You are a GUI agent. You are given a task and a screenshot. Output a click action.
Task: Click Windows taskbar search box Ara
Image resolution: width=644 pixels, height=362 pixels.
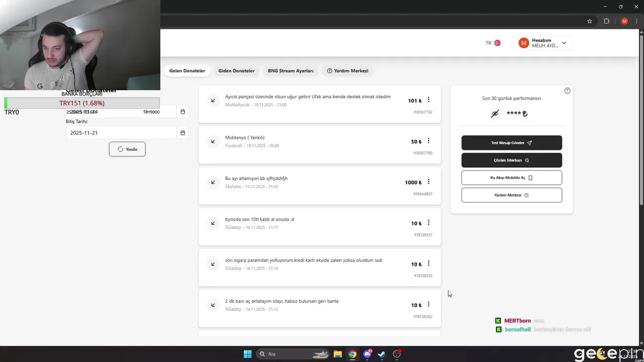pos(294,354)
